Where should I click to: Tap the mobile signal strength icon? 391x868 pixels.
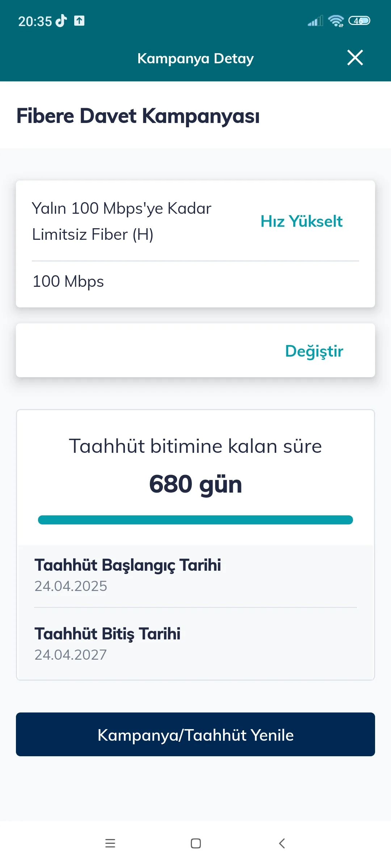coord(315,21)
